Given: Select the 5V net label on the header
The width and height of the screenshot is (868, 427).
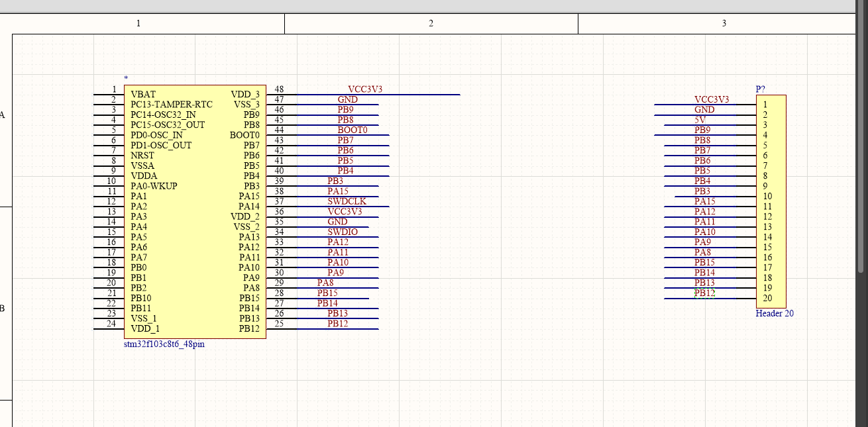Looking at the screenshot, I should click(x=700, y=120).
